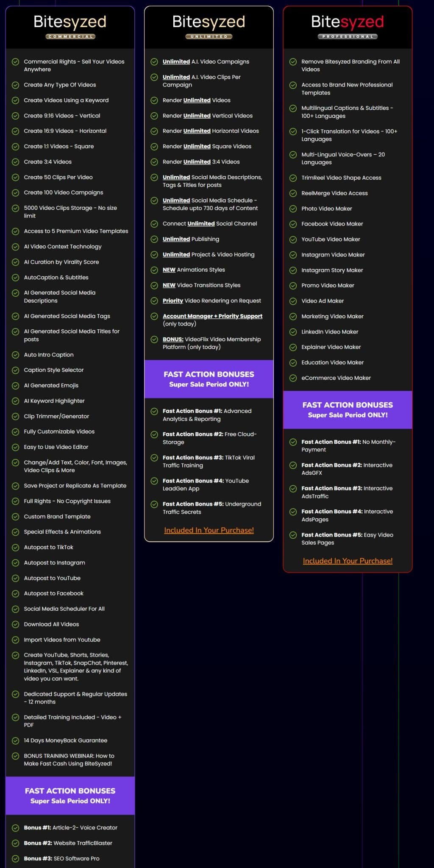Viewport: 434px width, 868px height.
Task: Click 'Facebook Video Maker' text
Action: point(332,224)
